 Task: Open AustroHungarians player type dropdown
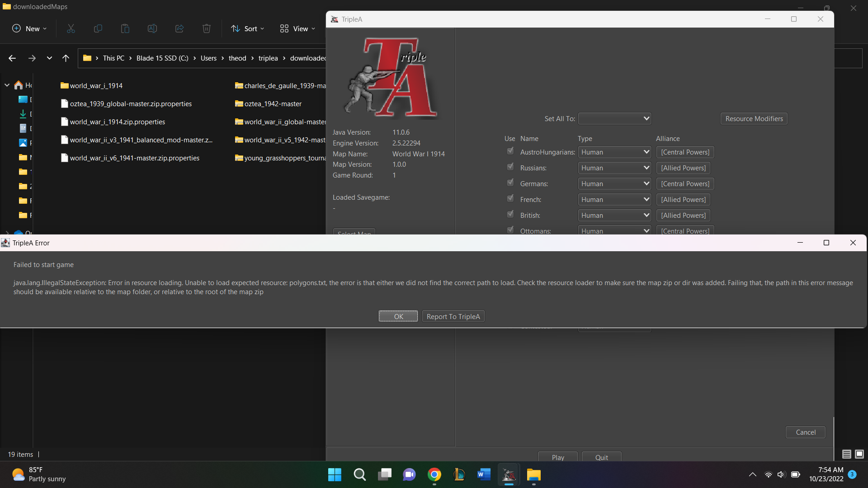pos(614,152)
